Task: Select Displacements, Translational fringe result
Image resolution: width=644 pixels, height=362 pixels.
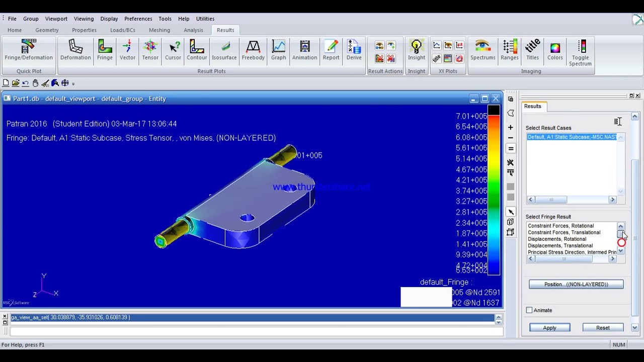Action: coord(572,246)
